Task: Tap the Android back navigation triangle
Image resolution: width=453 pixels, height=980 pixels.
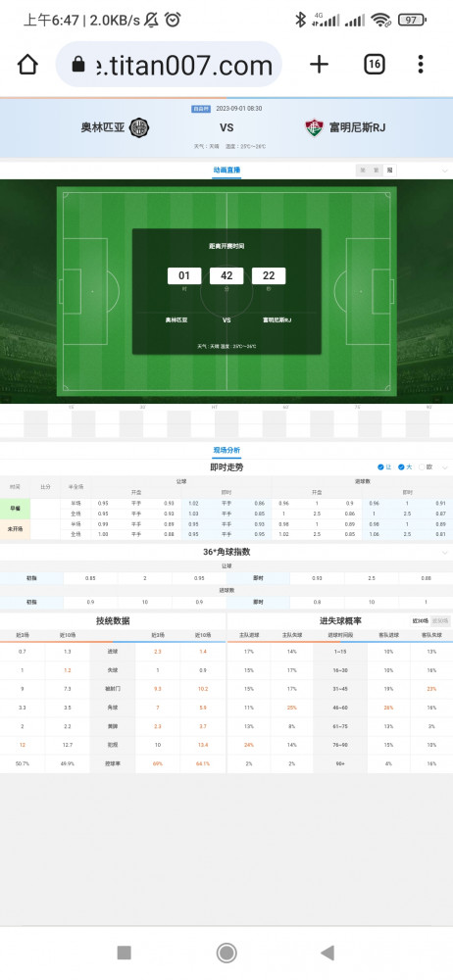Action: [x=327, y=953]
